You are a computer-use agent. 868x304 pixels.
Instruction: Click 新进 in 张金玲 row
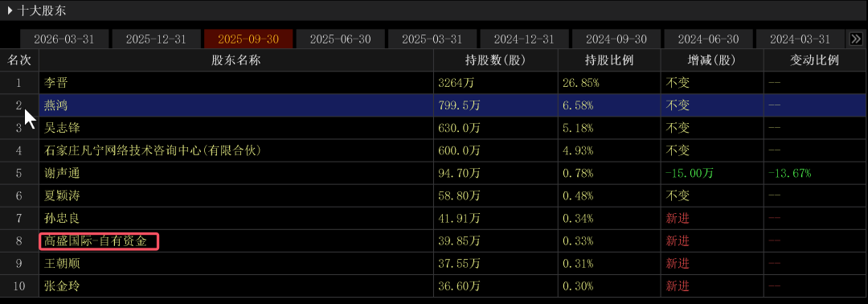pos(678,286)
